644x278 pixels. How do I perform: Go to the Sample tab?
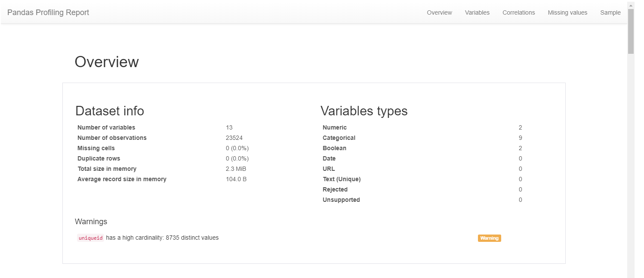click(x=610, y=12)
